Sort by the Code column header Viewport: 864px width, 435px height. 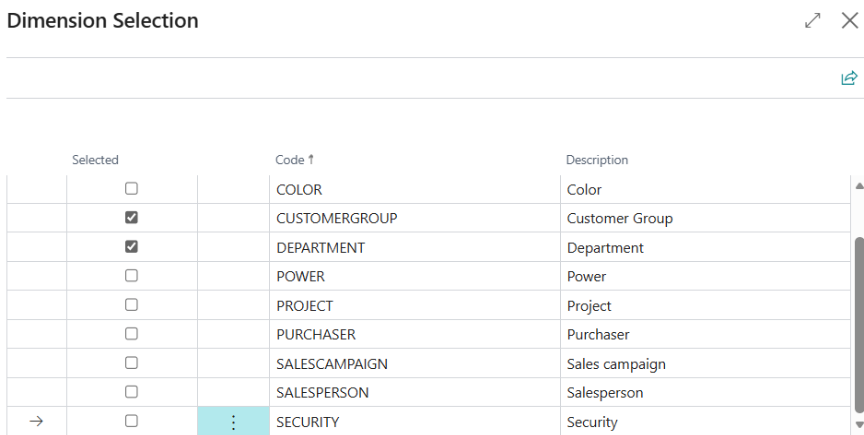[x=294, y=160]
